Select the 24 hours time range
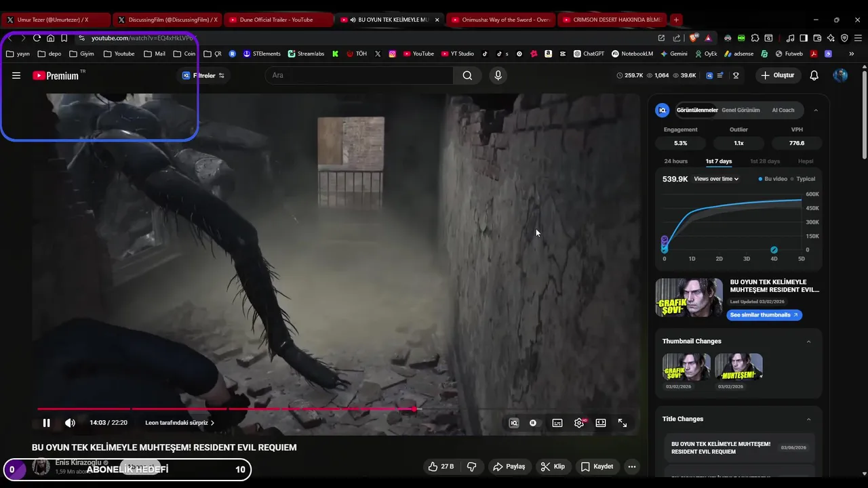 click(x=675, y=161)
